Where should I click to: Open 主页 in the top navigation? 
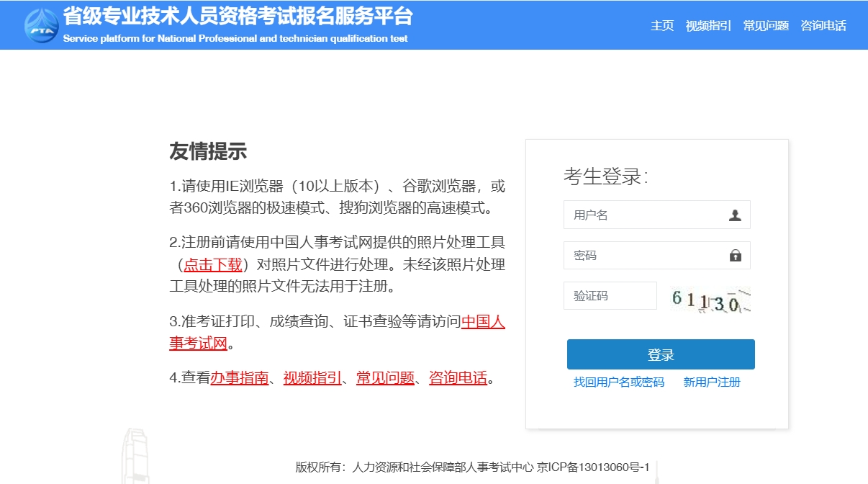click(662, 26)
